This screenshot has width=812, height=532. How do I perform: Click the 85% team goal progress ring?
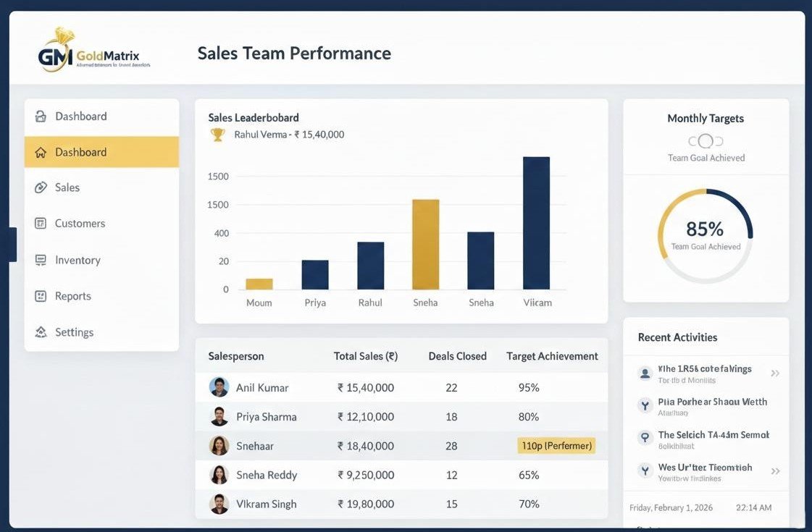706,236
